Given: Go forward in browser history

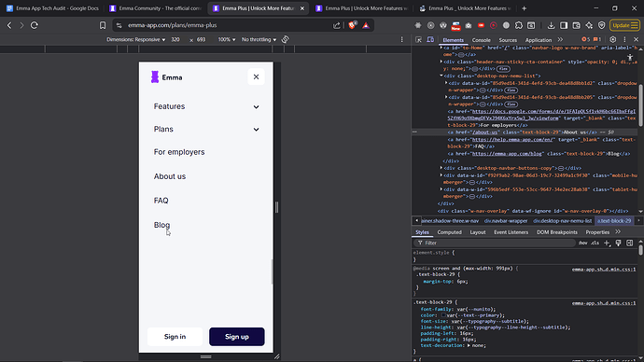Looking at the screenshot, I should [x=21, y=25].
